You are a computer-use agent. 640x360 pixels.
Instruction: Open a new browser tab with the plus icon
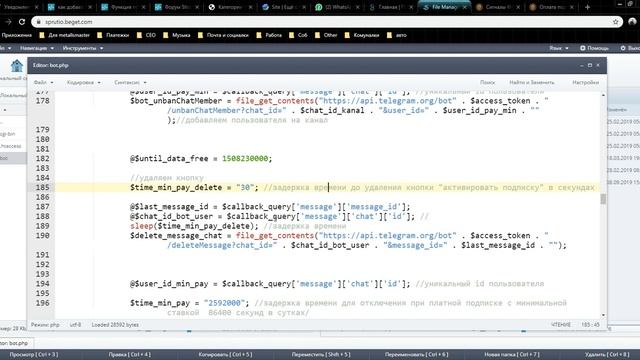(x=587, y=7)
